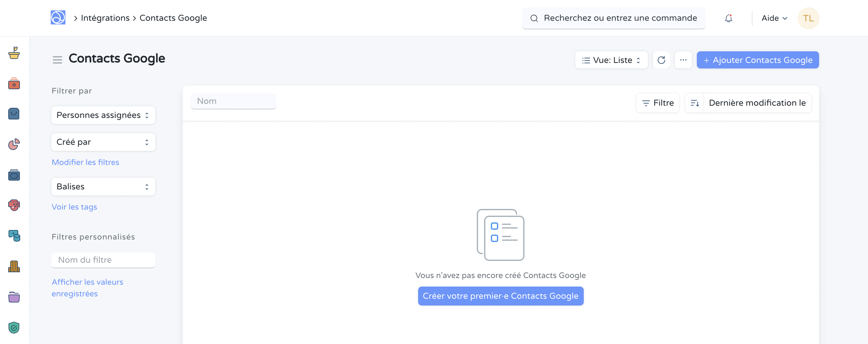Screen dimensions: 868x344
Task: Open the Vue: Liste view selector
Action: [x=611, y=60]
